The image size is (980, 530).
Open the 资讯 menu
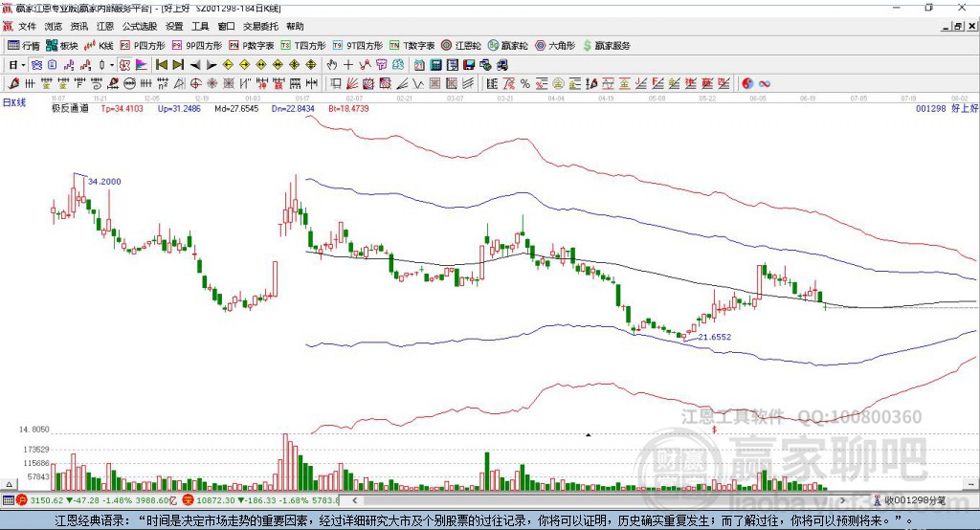78,26
